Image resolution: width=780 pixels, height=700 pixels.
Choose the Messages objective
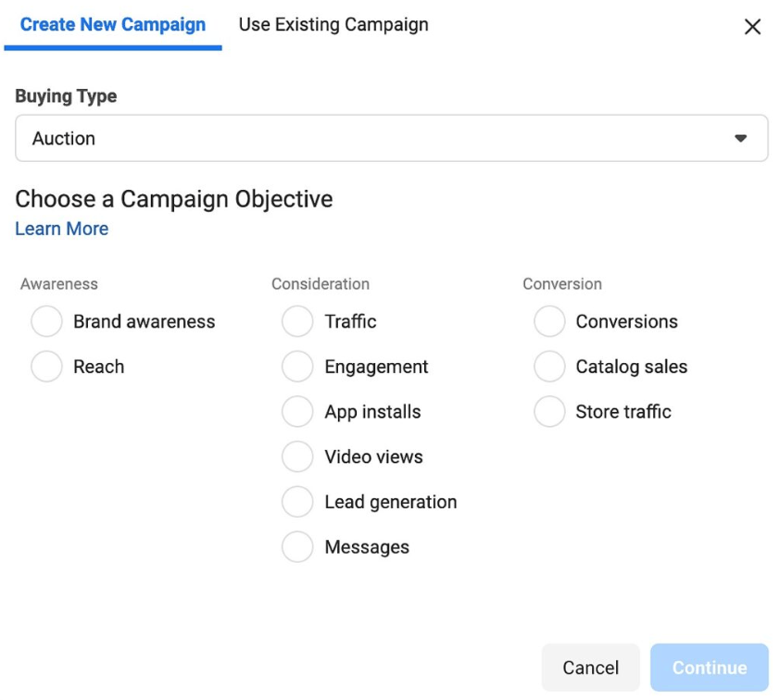(x=297, y=547)
